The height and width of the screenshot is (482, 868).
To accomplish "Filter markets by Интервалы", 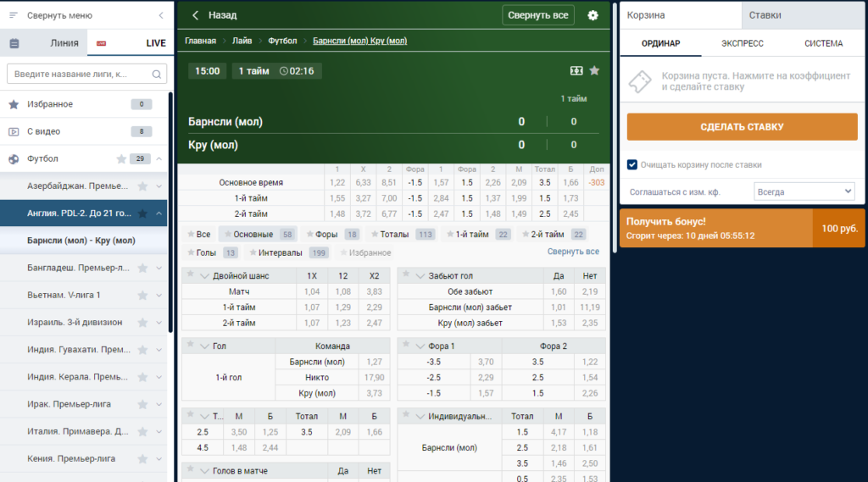I will point(289,253).
